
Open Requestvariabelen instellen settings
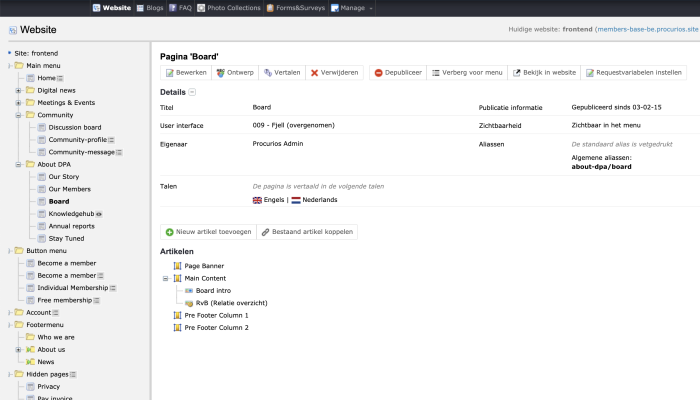(x=634, y=73)
